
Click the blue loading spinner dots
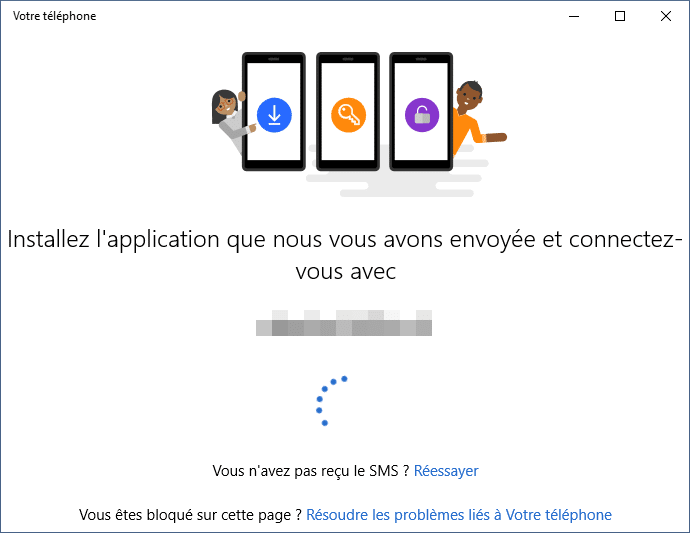(x=331, y=401)
